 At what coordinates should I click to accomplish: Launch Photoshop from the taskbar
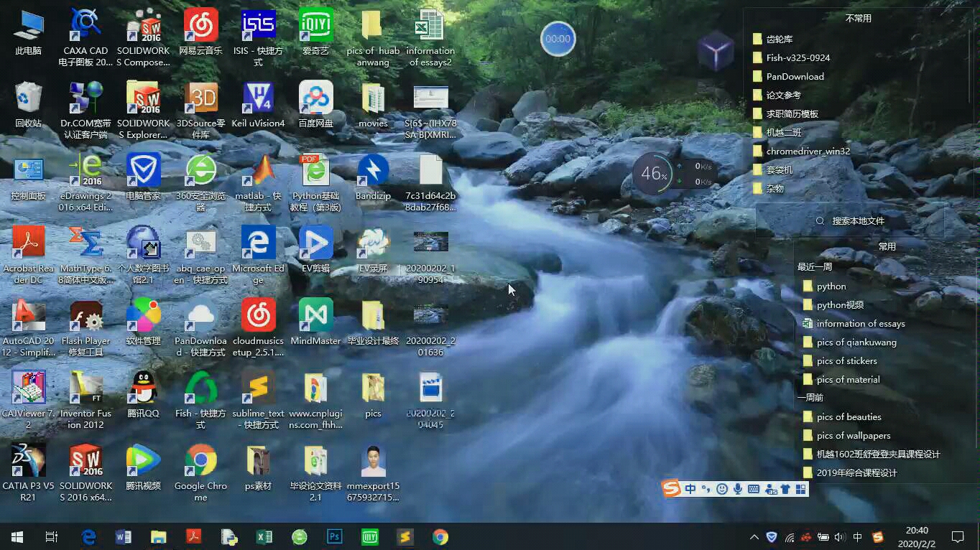pos(334,536)
